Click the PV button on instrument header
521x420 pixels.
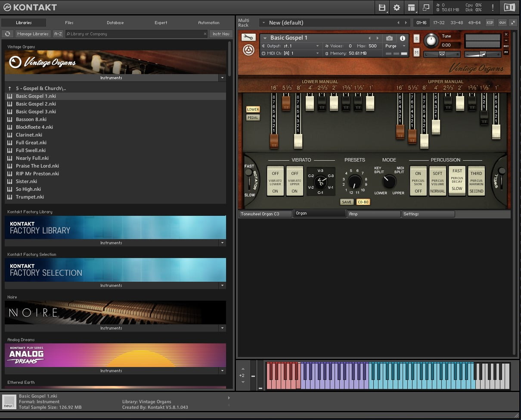[506, 52]
